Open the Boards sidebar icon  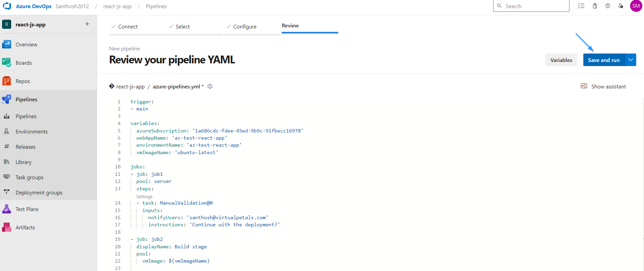point(6,63)
